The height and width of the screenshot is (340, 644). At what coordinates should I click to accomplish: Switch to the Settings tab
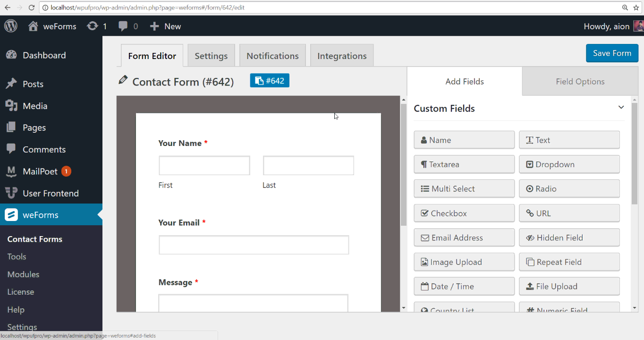tap(211, 56)
